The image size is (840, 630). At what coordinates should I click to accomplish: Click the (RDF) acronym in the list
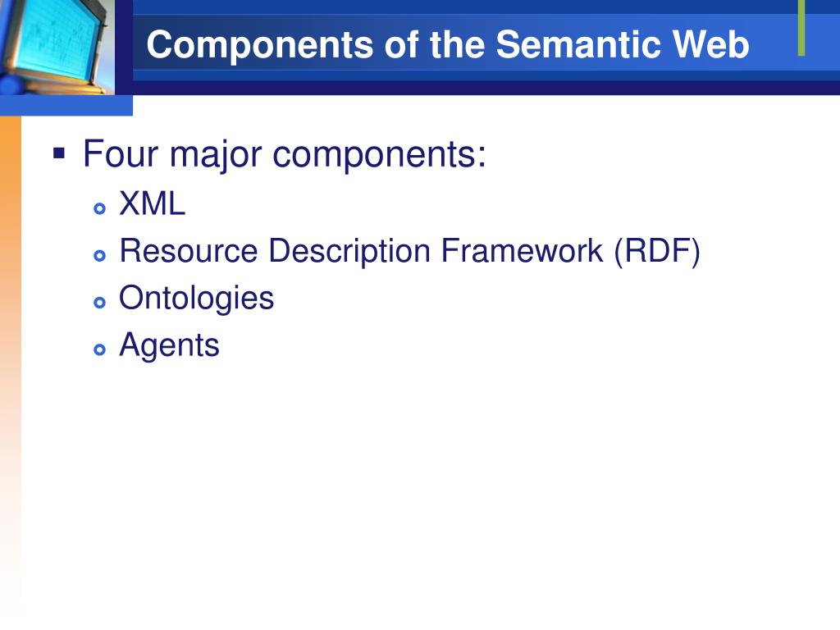pos(657,251)
